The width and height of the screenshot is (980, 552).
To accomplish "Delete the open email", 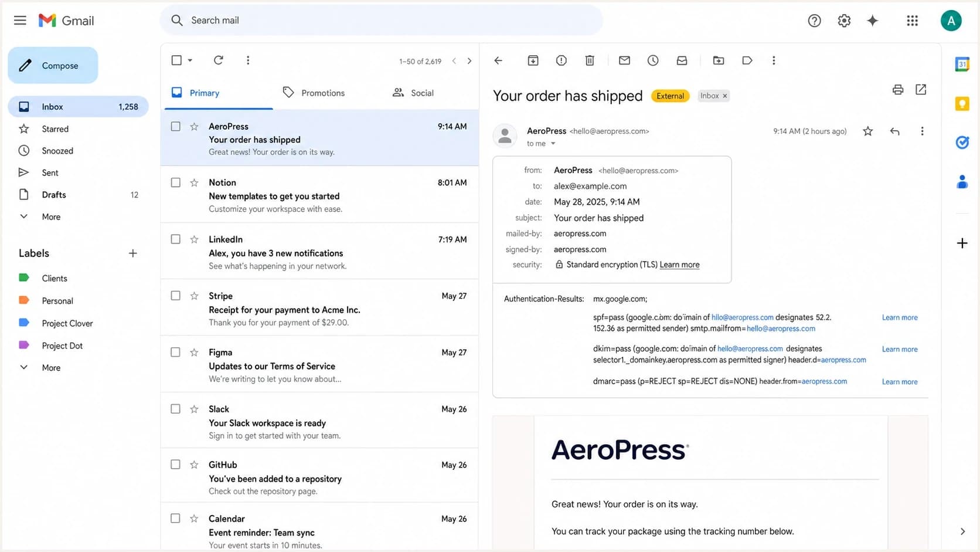I will point(590,60).
